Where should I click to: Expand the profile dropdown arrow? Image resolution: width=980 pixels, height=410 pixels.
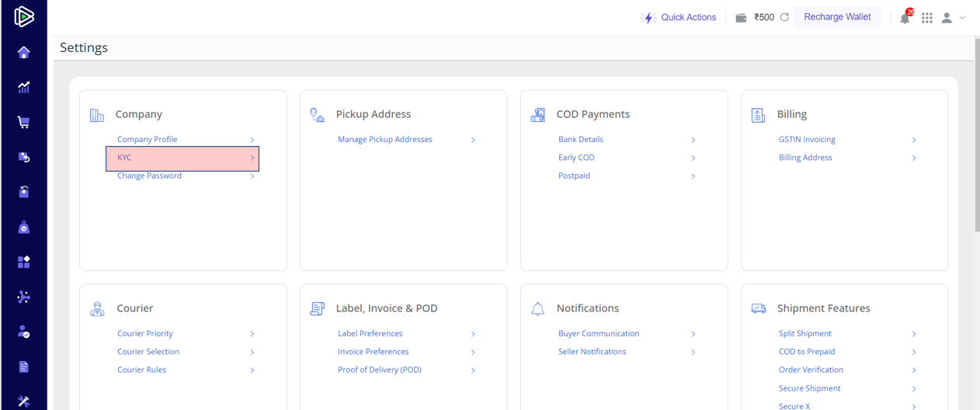(963, 17)
